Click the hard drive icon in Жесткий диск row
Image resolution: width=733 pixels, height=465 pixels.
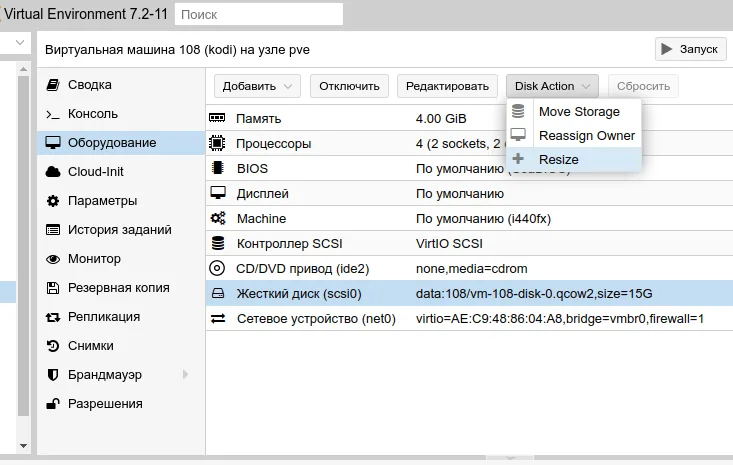point(218,293)
